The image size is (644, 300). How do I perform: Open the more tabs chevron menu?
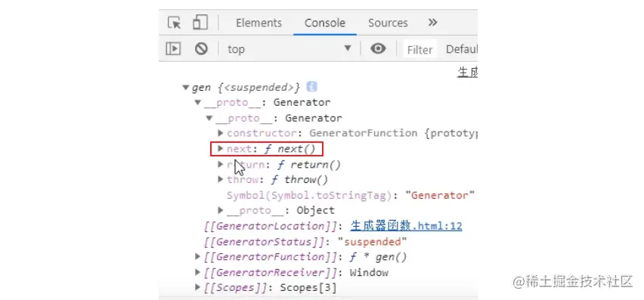pos(432,23)
